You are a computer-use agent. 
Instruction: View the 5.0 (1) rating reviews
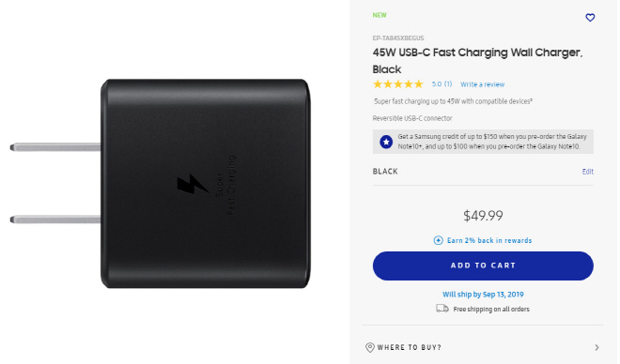[442, 84]
